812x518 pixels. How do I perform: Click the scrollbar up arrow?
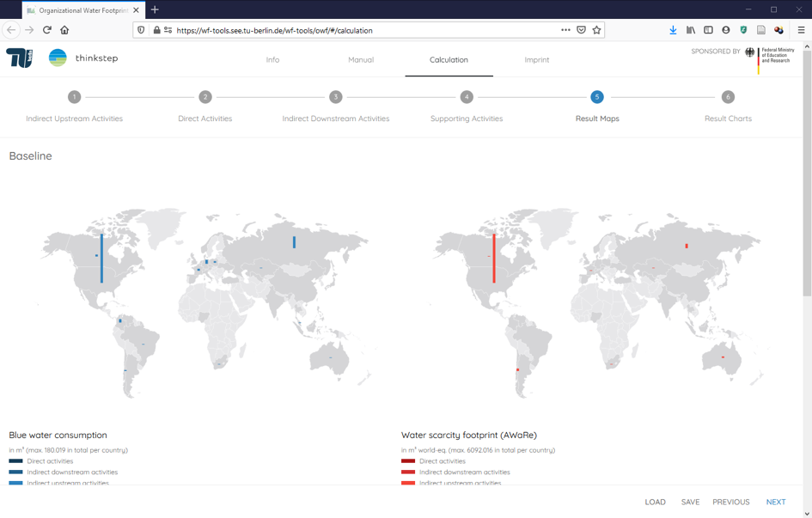pyautogui.click(x=807, y=46)
